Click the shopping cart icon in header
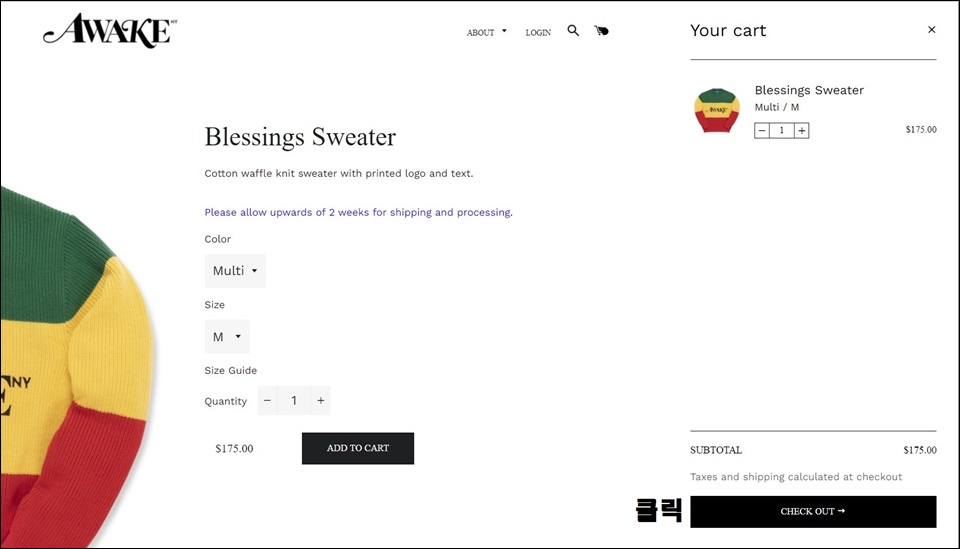Image resolution: width=960 pixels, height=549 pixels. [601, 31]
